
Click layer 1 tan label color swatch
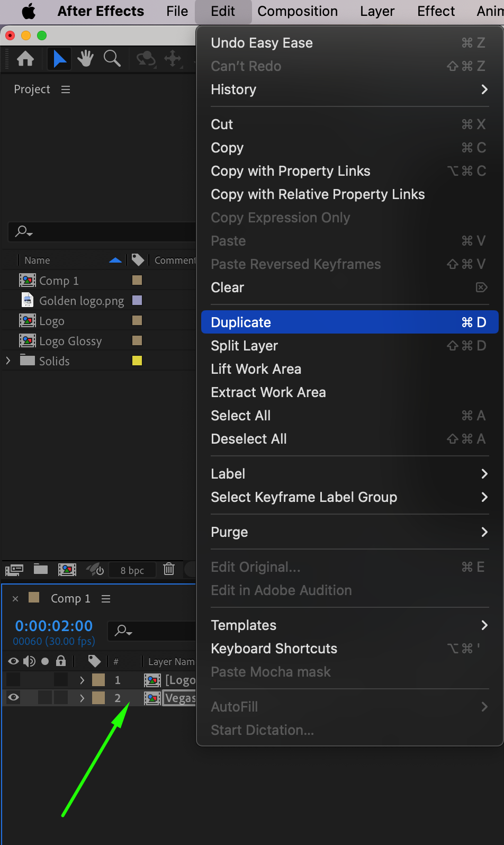tap(98, 680)
